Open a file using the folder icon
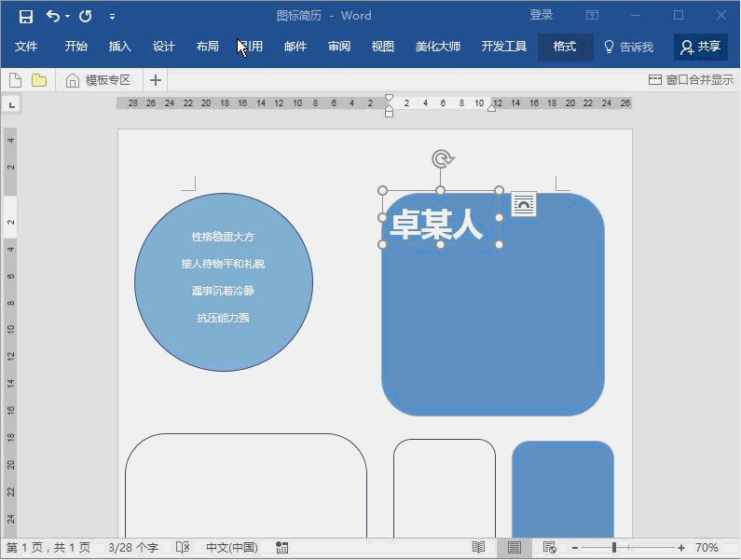 click(x=39, y=80)
